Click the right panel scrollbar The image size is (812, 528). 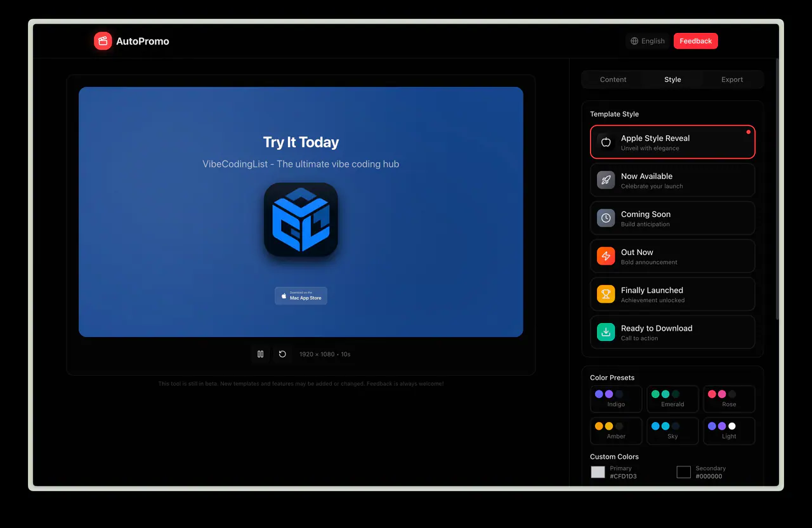pyautogui.click(x=777, y=189)
